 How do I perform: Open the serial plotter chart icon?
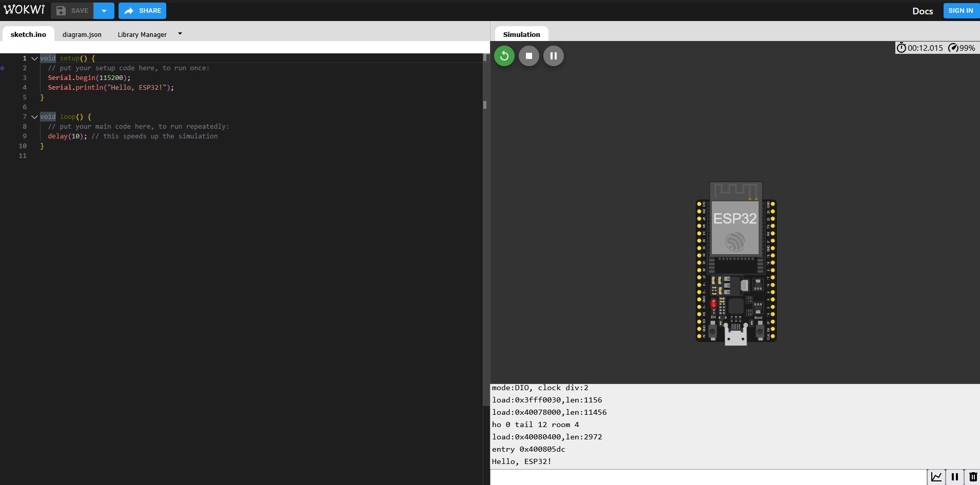point(936,477)
